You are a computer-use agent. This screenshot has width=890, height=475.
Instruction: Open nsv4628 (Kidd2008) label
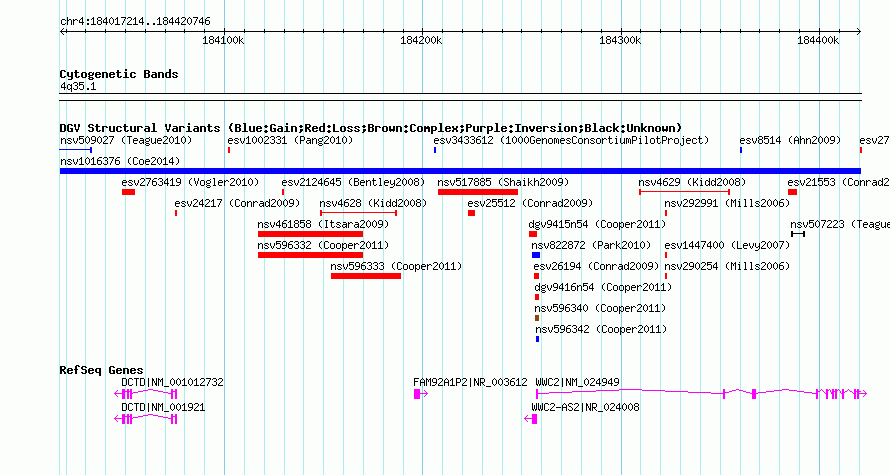[373, 203]
